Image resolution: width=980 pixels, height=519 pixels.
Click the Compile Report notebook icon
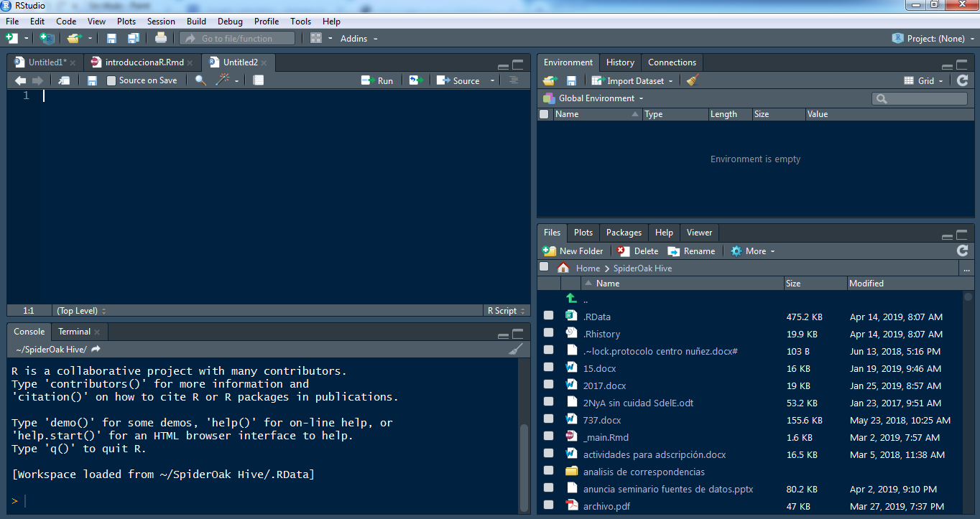pyautogui.click(x=259, y=80)
